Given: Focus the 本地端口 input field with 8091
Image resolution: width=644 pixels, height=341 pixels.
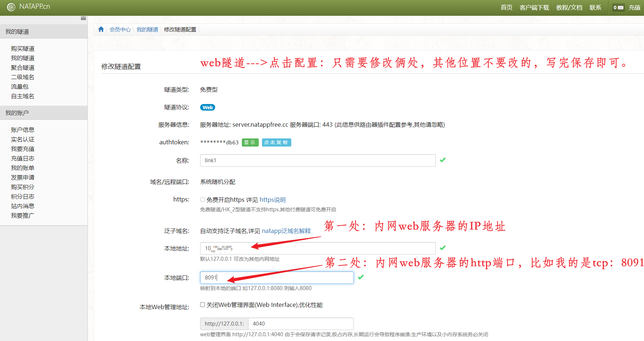Looking at the screenshot, I should click(x=277, y=278).
